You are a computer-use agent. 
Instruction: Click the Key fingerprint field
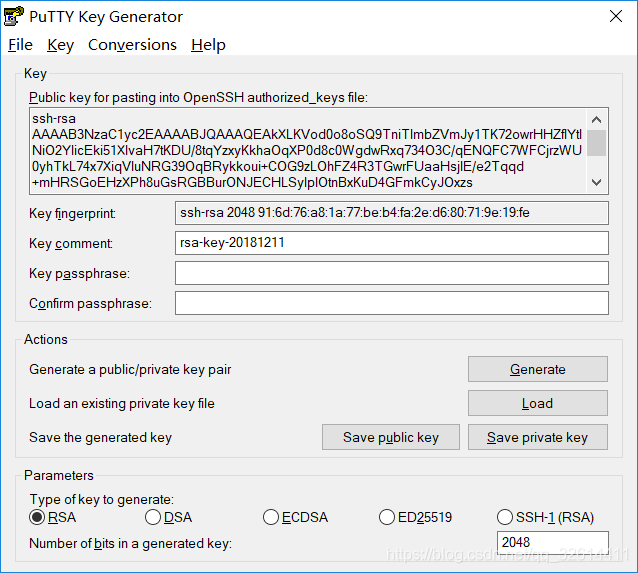pyautogui.click(x=392, y=213)
